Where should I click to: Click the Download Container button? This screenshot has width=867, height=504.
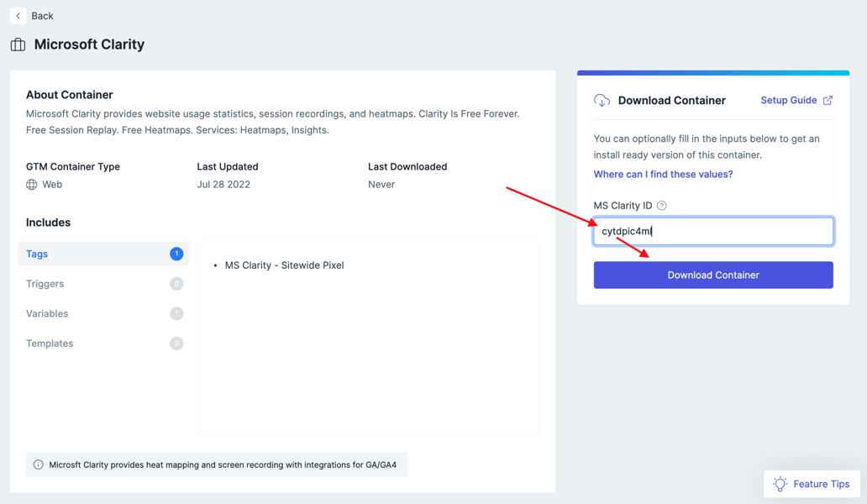[x=713, y=276]
